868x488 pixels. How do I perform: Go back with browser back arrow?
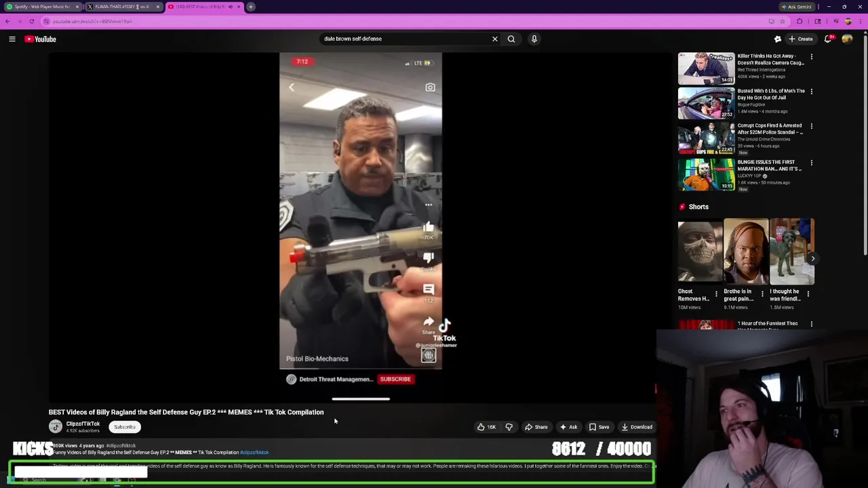(7, 22)
